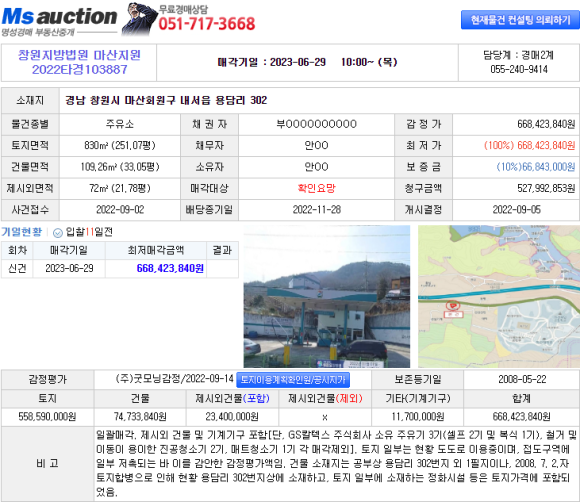Open the location map thumbnail
580x502 pixels.
499,296
